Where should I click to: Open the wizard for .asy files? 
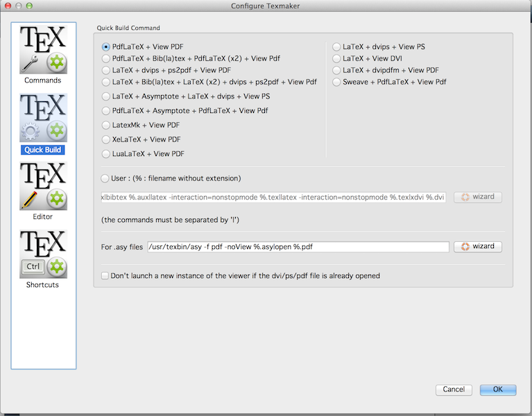(478, 247)
